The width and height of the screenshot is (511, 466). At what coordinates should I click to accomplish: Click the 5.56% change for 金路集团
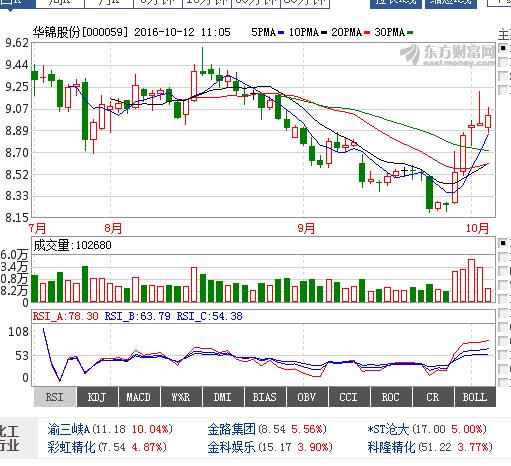pos(308,429)
